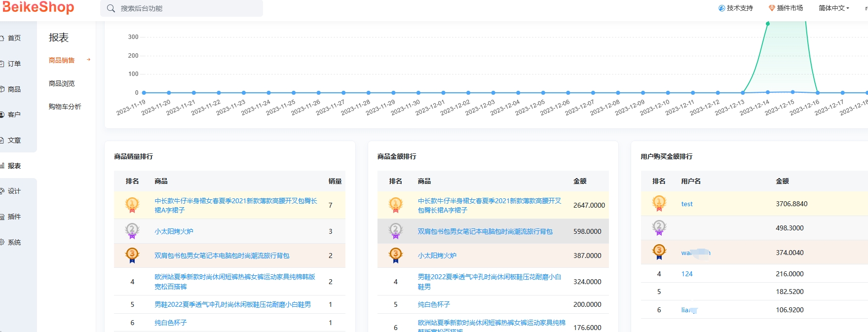Click amount 2647.0000 in amount ranking
Viewport: 868px width, 332px height.
pos(589,205)
